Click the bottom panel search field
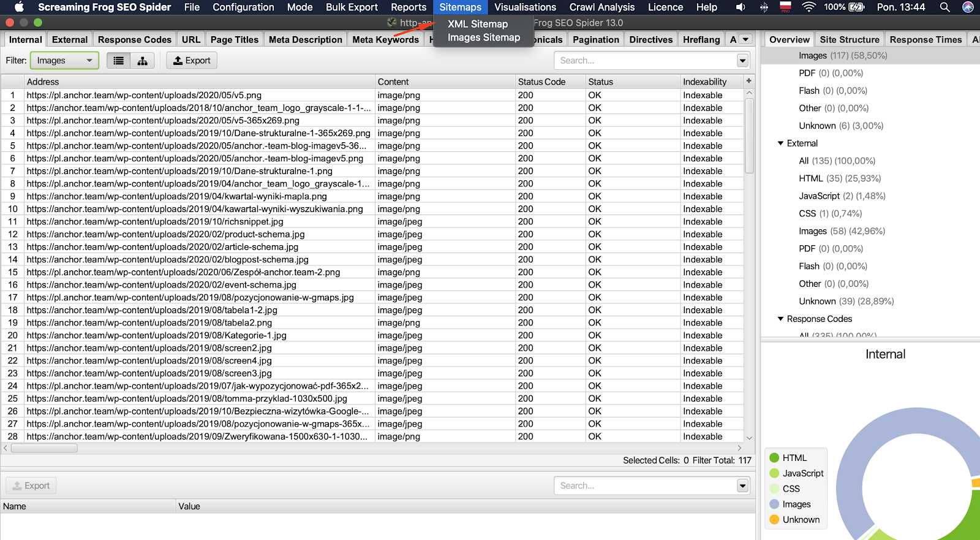980x540 pixels. tap(646, 486)
